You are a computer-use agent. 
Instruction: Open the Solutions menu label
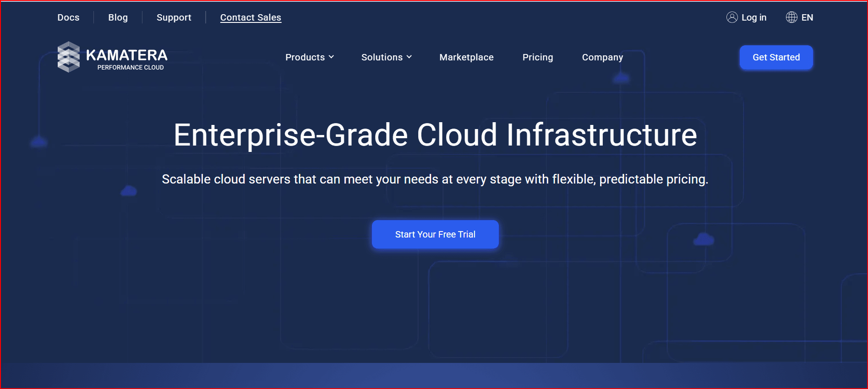(382, 57)
